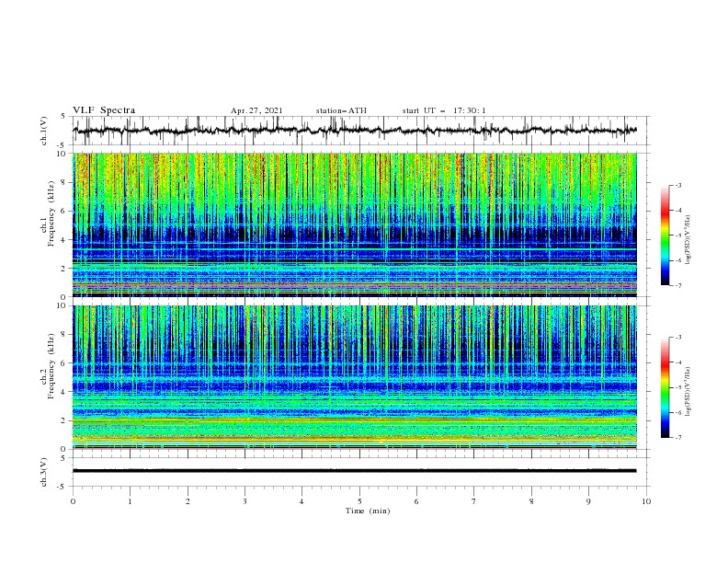728x563 pixels.
Task: Click the "-5" tick on the ch.3(V) axis
Action: coord(63,487)
